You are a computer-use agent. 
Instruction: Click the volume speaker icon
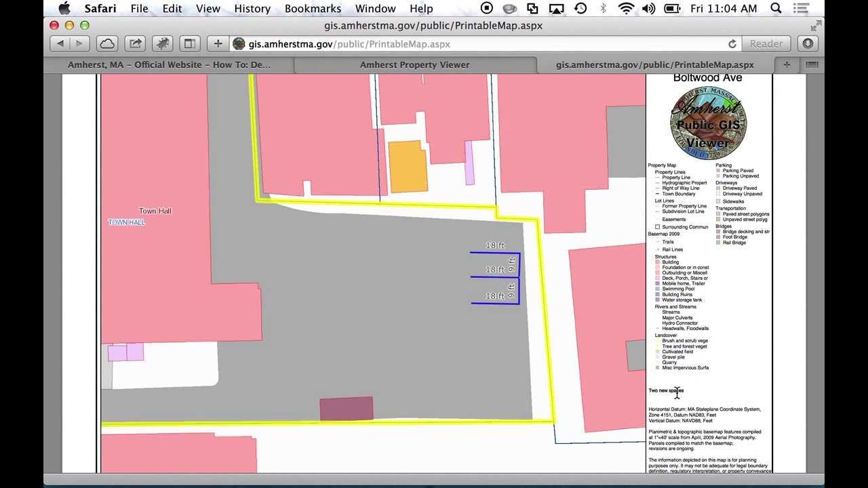click(x=648, y=8)
